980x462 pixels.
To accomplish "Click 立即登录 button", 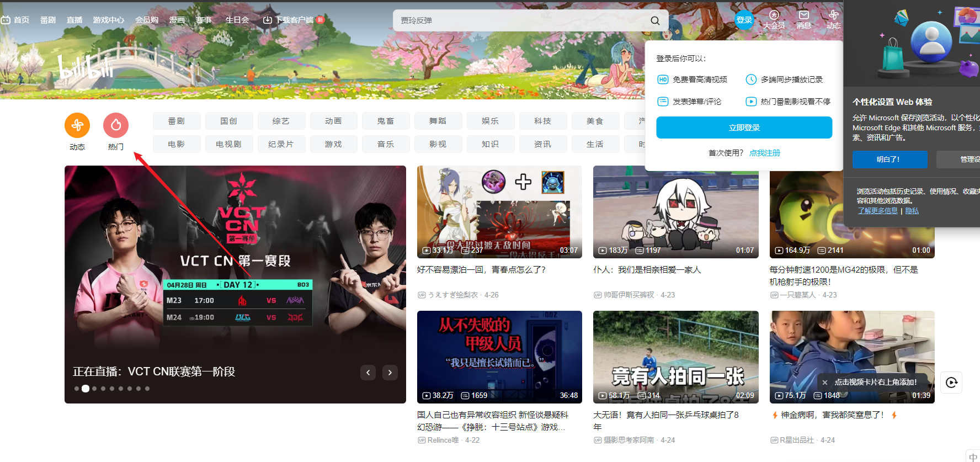I will point(744,128).
